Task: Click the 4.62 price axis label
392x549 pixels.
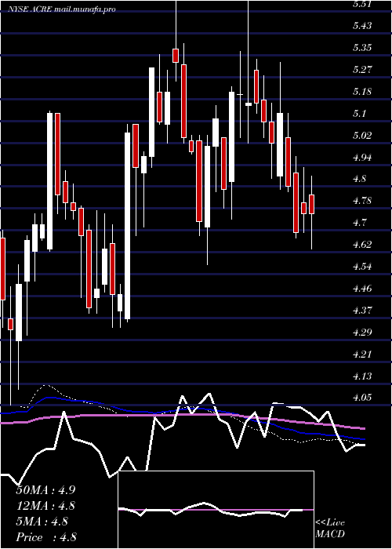Action: (362, 245)
